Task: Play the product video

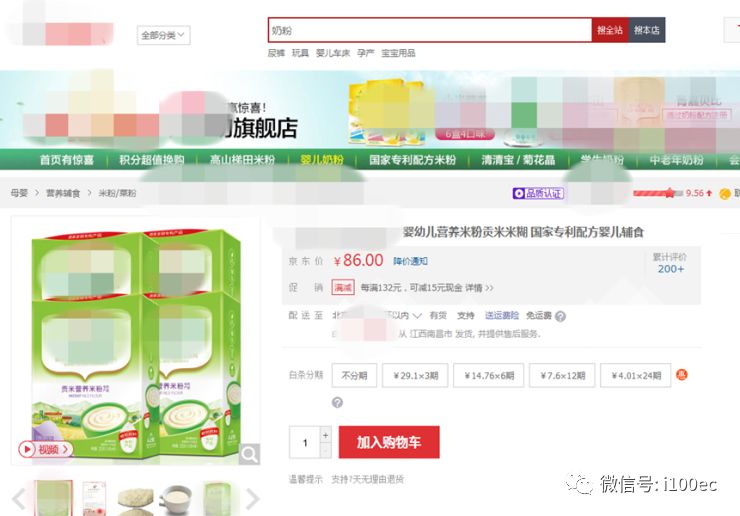Action: point(46,449)
